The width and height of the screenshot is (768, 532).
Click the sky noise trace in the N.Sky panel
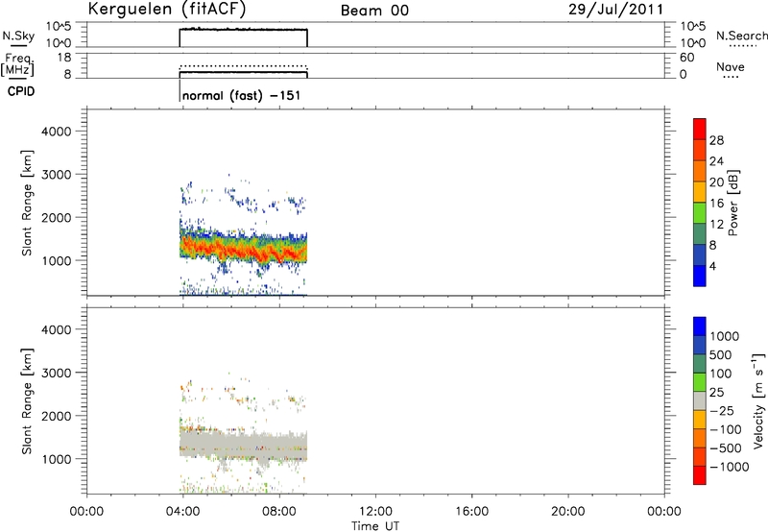coord(244,30)
